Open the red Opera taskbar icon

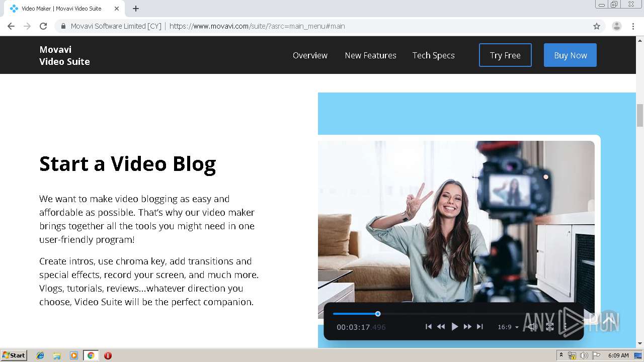(x=108, y=355)
